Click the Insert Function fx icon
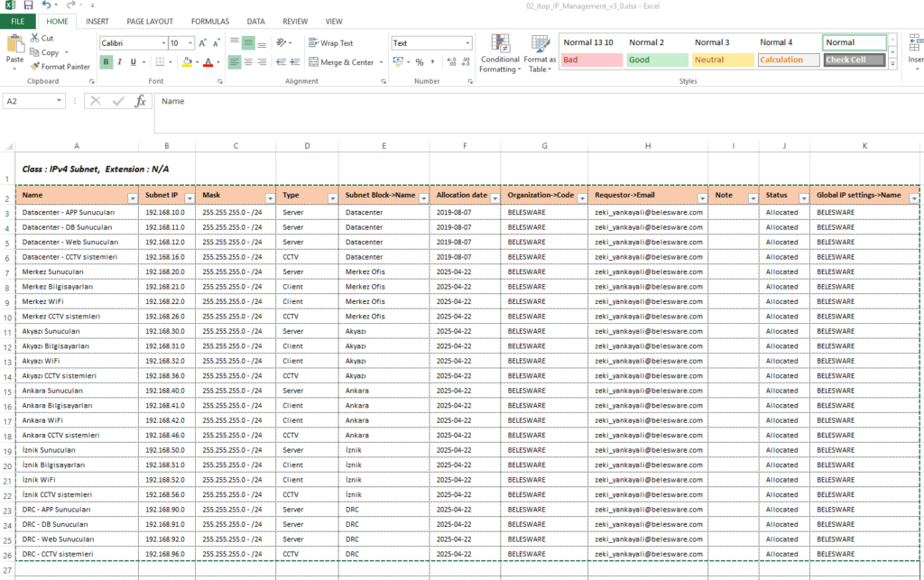The image size is (924, 580). click(140, 102)
